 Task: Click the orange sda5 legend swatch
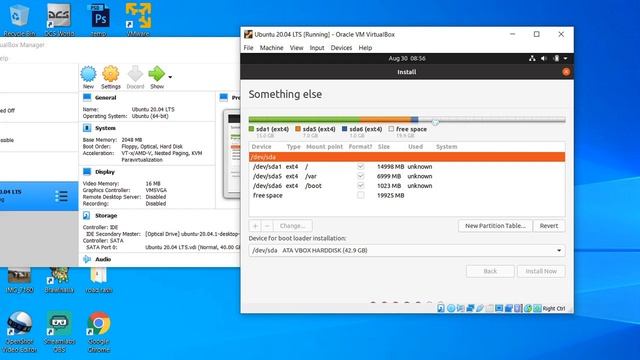(298, 129)
